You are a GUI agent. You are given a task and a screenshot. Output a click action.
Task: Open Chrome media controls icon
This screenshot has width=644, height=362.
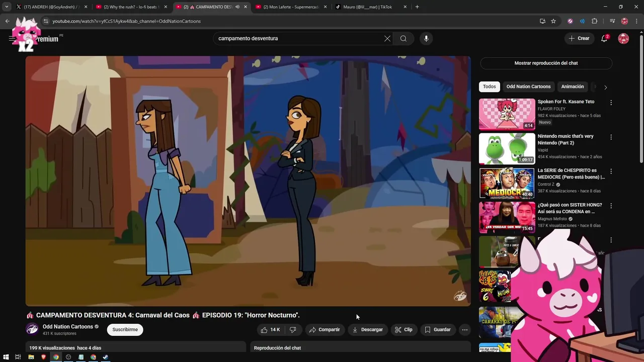[612, 21]
